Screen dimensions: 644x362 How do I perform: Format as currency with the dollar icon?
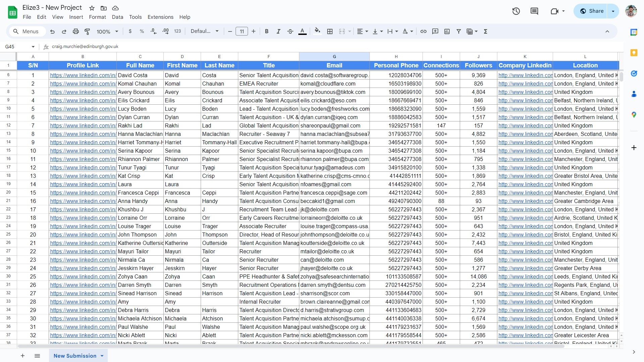[130, 32]
